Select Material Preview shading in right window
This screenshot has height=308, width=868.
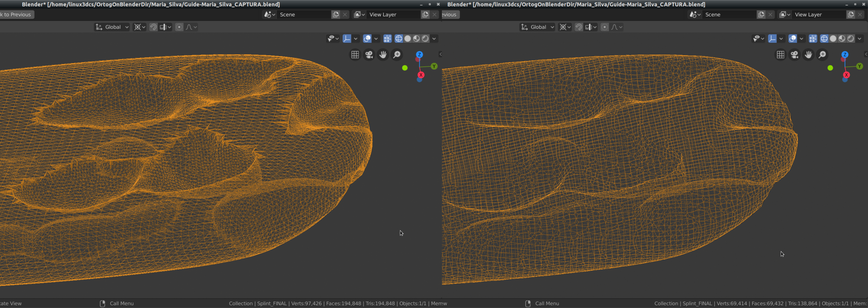842,39
